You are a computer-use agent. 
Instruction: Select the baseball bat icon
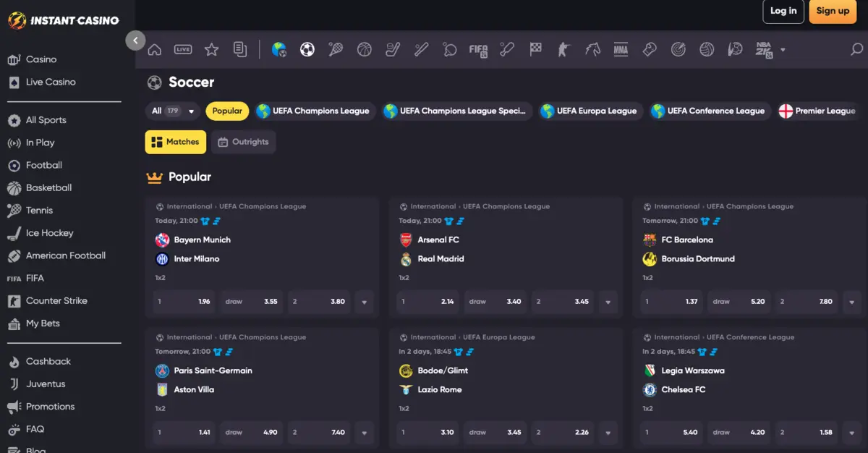(421, 50)
